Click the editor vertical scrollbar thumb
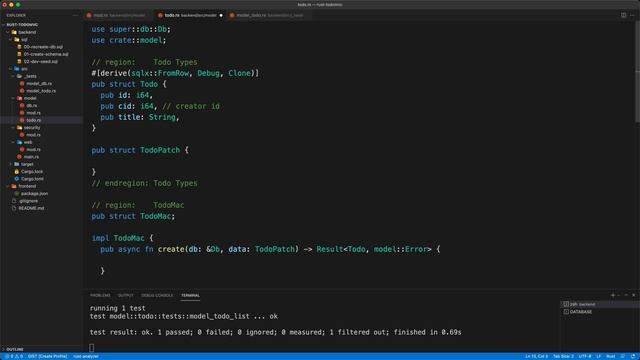The image size is (640, 360). pos(637,71)
